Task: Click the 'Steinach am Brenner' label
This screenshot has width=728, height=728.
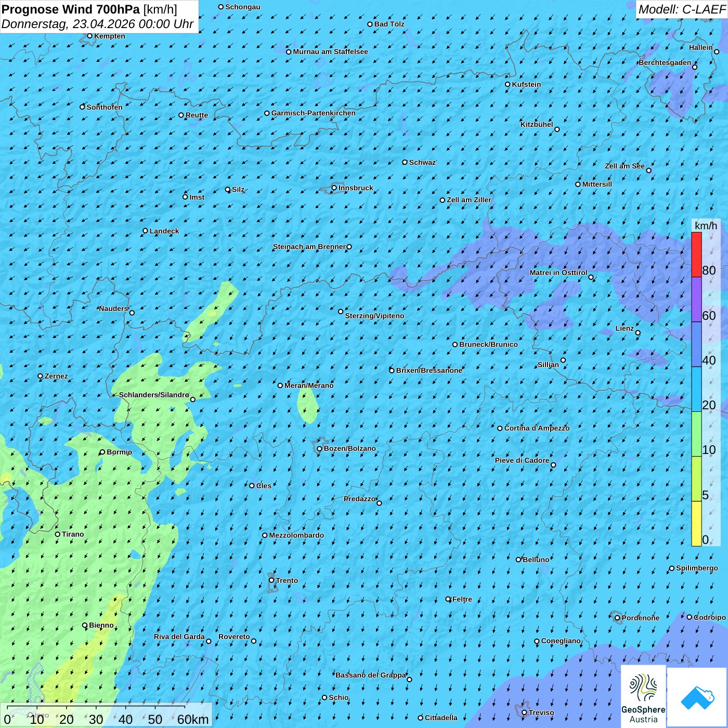Action: (x=309, y=246)
